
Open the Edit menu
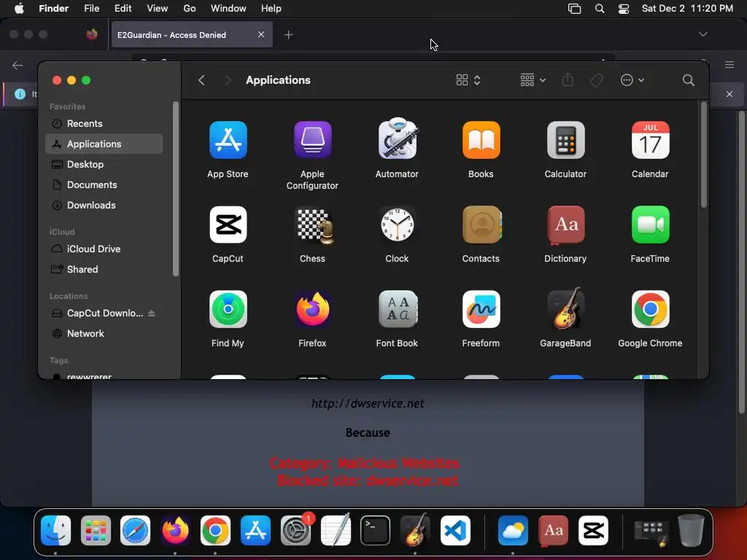[123, 9]
